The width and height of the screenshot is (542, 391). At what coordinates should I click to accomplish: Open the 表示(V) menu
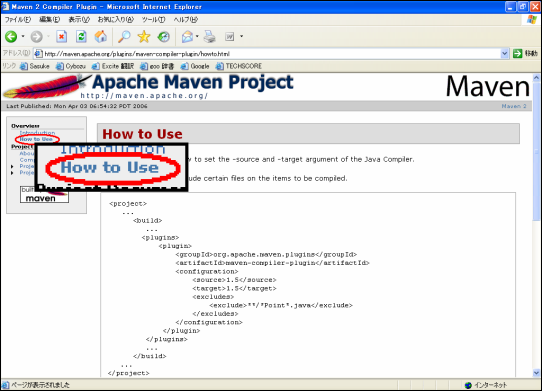point(79,19)
